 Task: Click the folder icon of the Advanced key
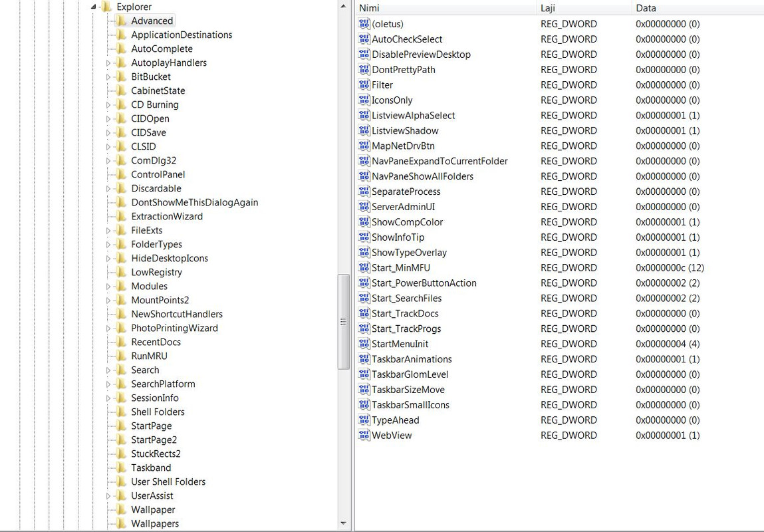click(121, 21)
